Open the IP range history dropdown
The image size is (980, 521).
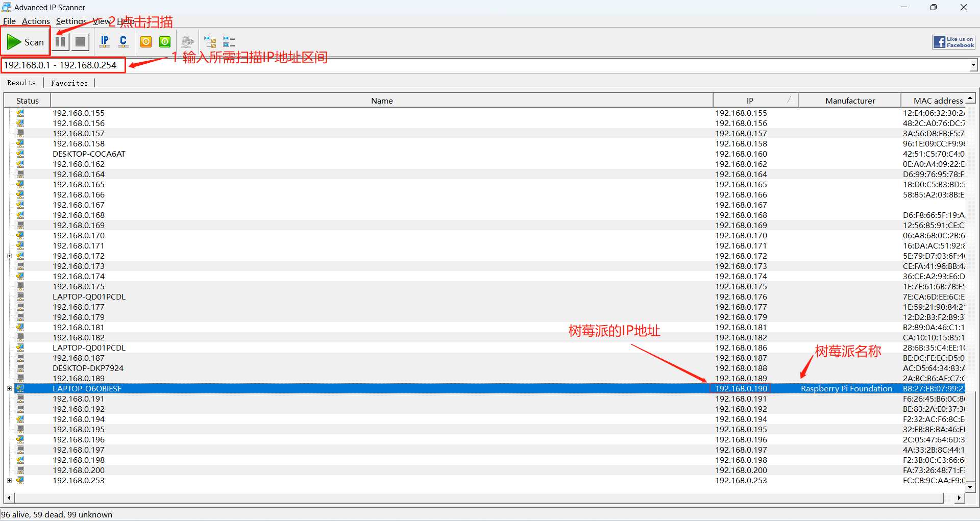click(x=973, y=65)
